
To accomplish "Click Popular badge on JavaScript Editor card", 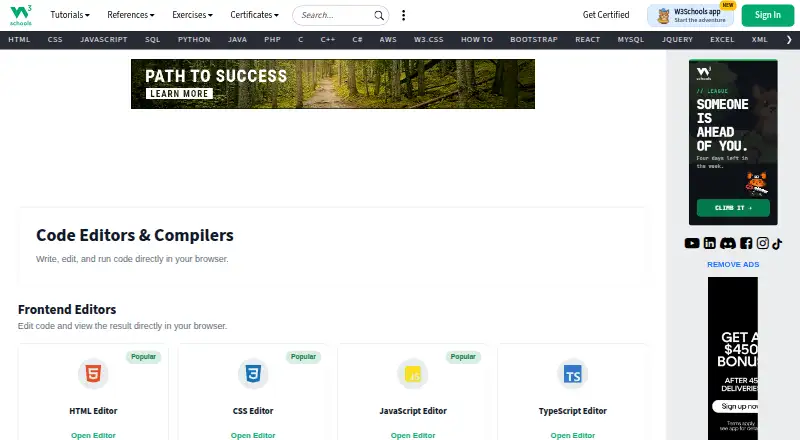I will pyautogui.click(x=463, y=357).
